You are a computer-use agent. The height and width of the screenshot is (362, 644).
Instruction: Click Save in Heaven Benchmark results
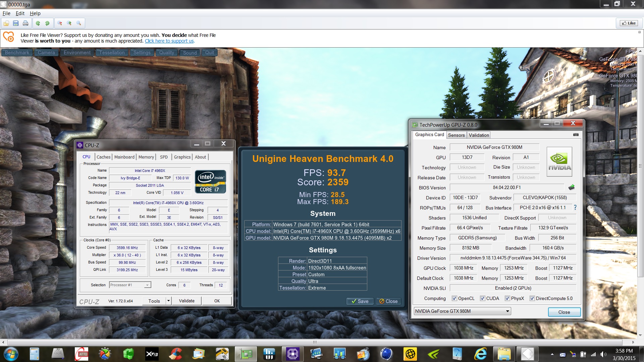coord(360,301)
